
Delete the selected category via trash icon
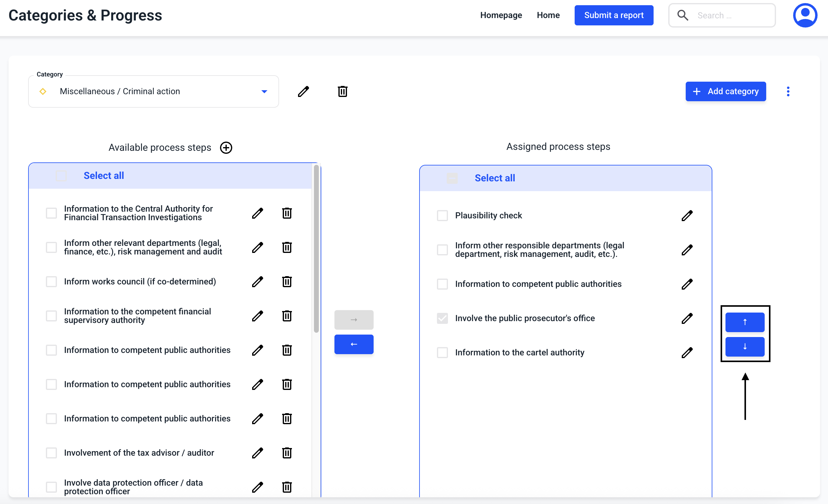342,91
